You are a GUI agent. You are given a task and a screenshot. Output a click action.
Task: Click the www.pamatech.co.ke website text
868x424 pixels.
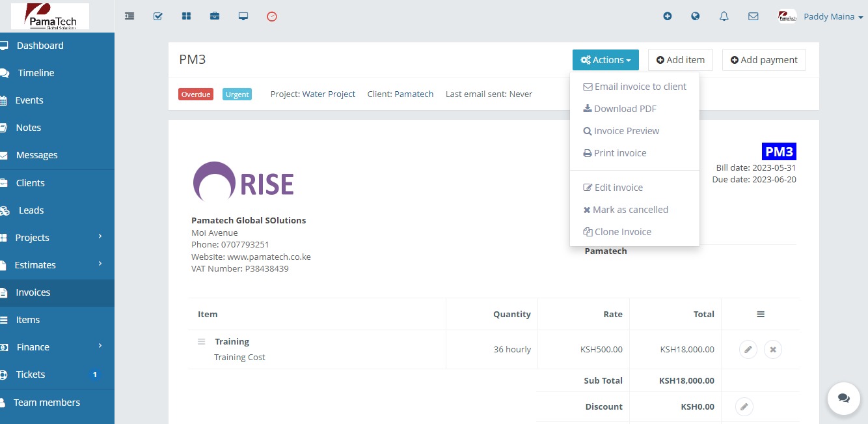(269, 257)
